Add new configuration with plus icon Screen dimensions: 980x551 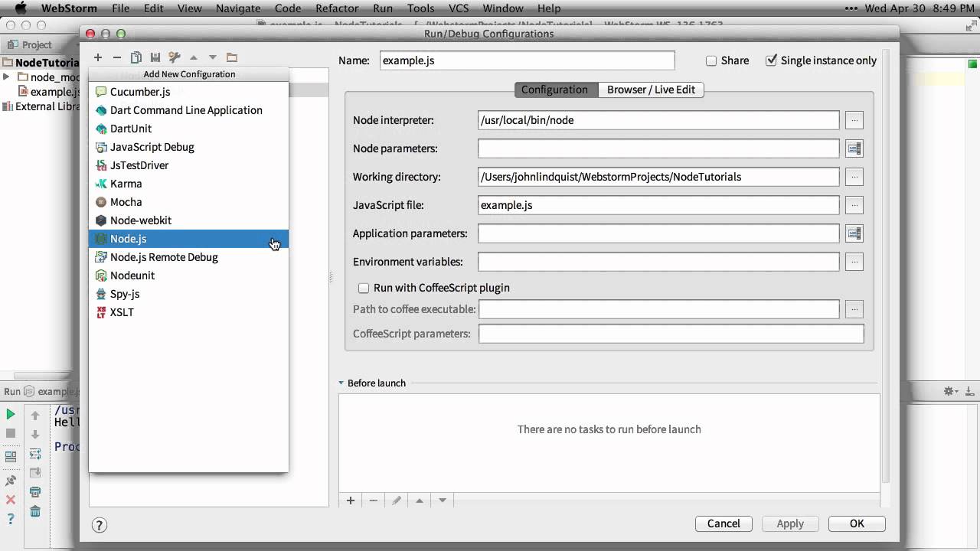(98, 57)
